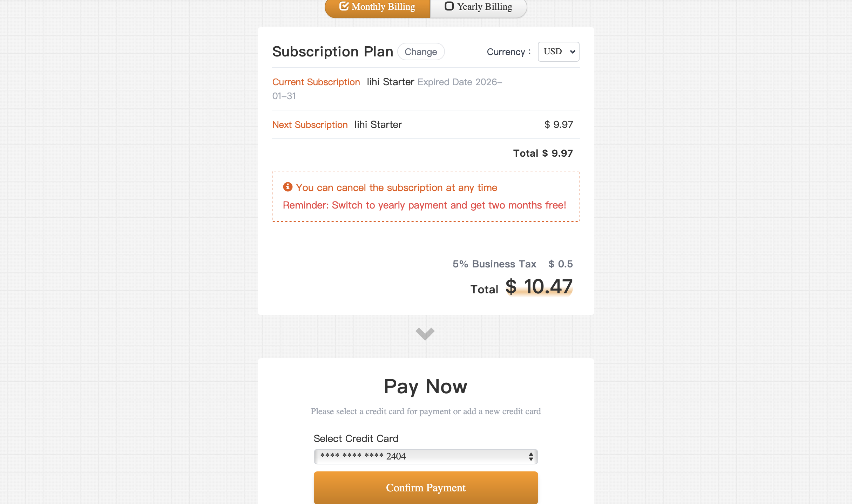Expand the credit card dropdown ending 2404
This screenshot has height=504, width=852.
426,456
